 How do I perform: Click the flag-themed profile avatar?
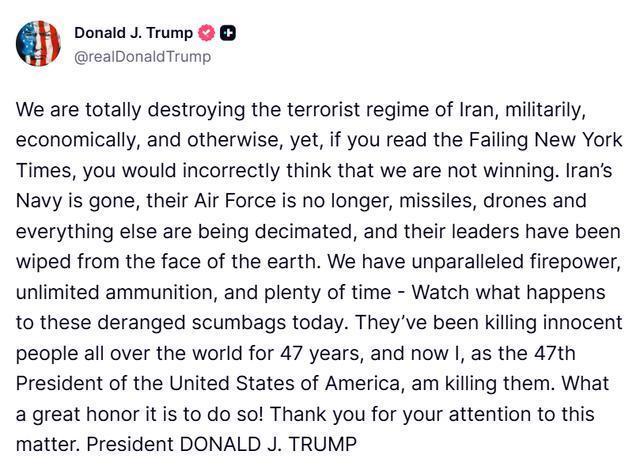[x=38, y=43]
